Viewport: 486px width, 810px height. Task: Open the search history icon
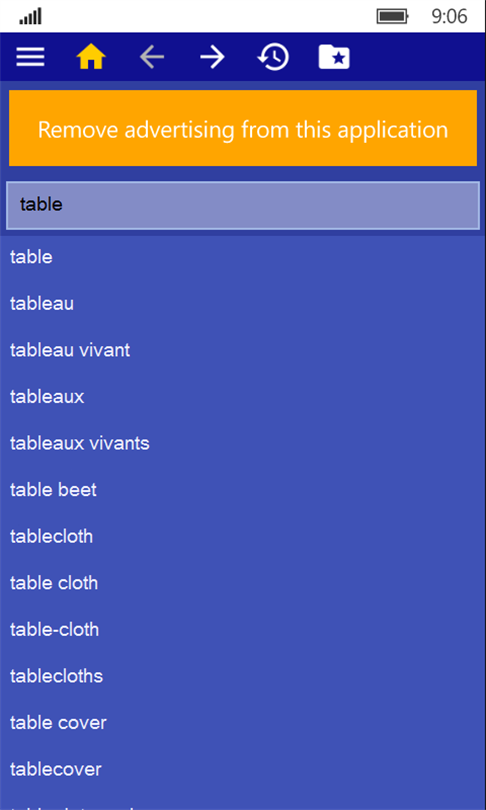(273, 57)
